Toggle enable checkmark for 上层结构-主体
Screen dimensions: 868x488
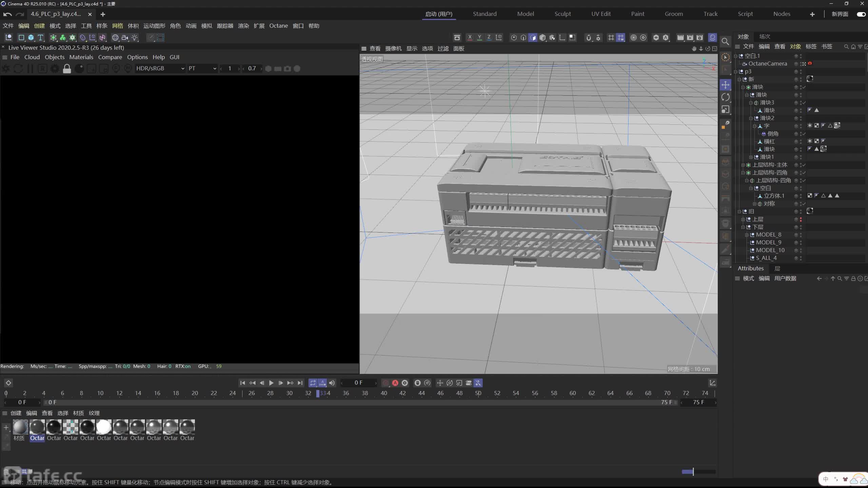(x=804, y=165)
